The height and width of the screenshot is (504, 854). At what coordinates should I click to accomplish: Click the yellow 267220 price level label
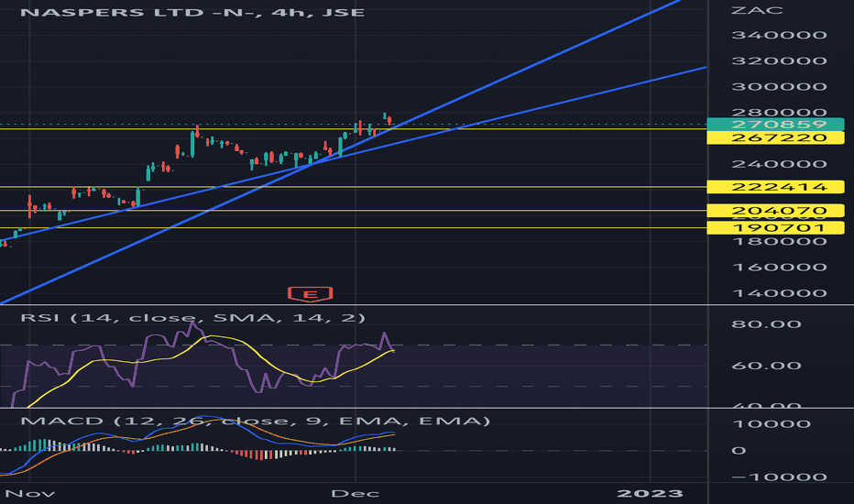point(775,137)
